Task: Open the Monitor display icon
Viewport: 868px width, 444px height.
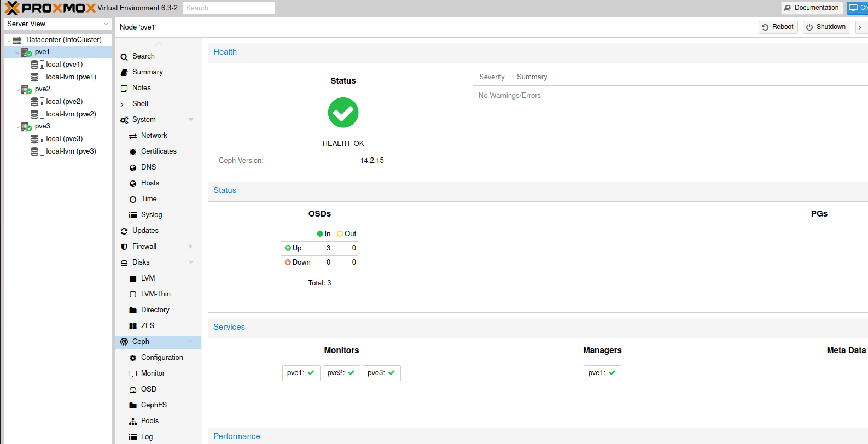Action: (x=133, y=374)
